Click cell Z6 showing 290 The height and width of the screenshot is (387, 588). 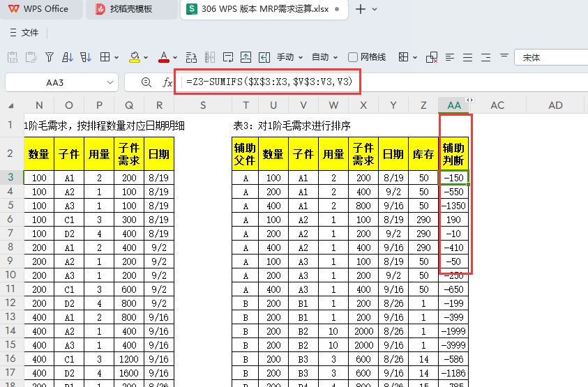coord(423,220)
